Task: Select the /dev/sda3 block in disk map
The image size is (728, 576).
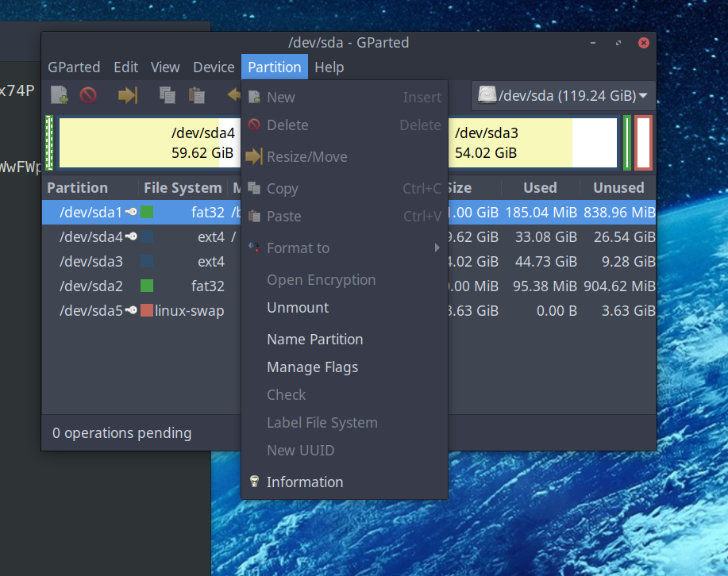Action: coord(533,143)
